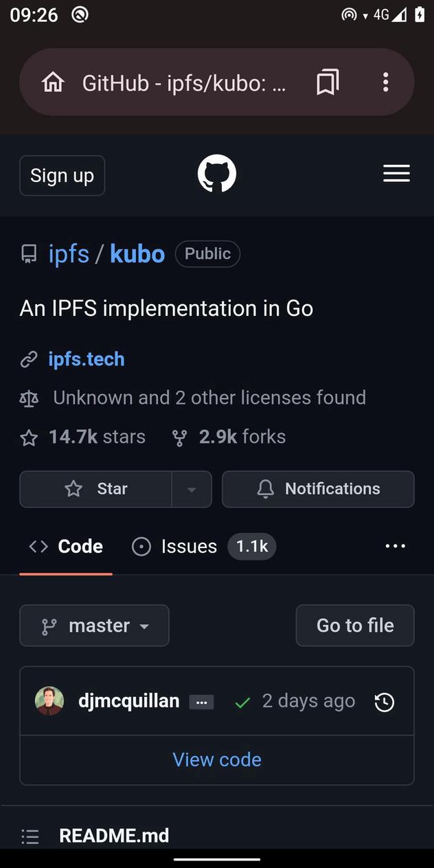Viewport: 434px width, 868px height.
Task: Open the commit history clock icon
Action: click(384, 702)
